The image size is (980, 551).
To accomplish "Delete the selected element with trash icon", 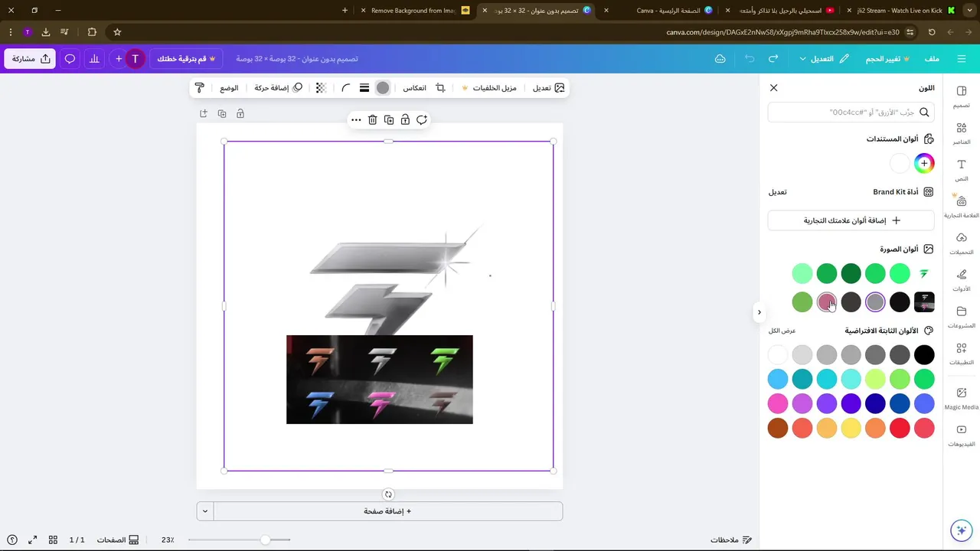I will tap(372, 120).
